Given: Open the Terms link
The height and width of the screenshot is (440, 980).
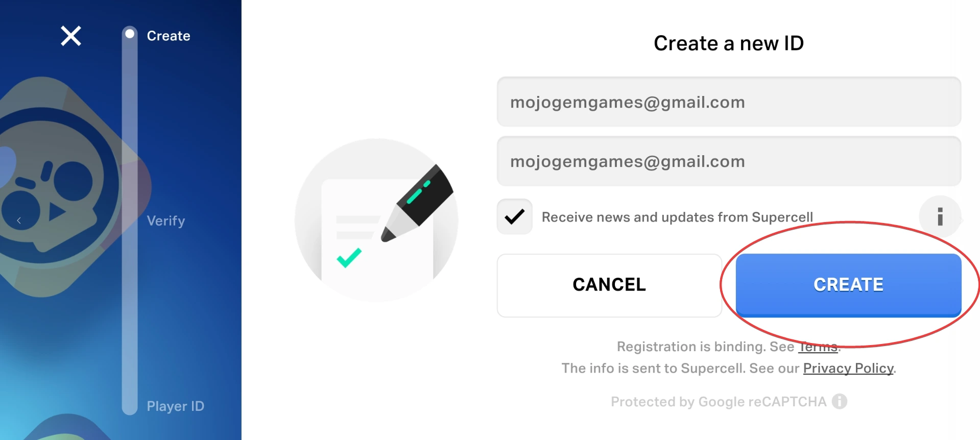Looking at the screenshot, I should (x=818, y=347).
